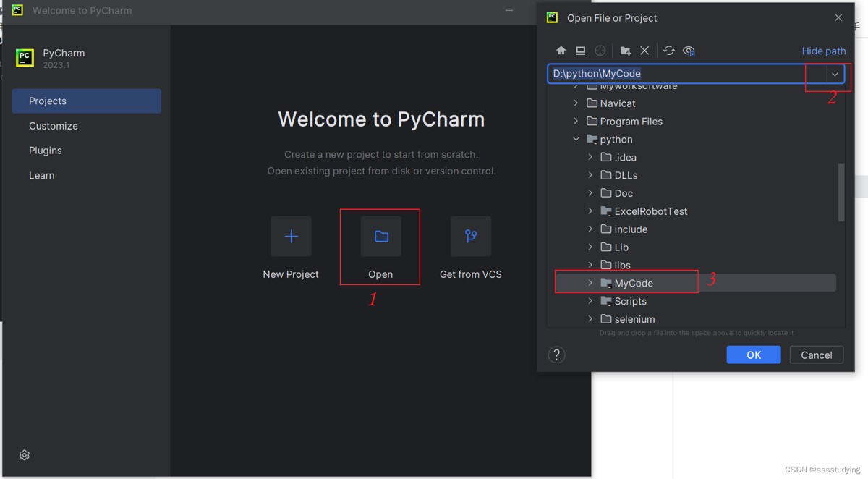Expand the Scripts folder
This screenshot has width=868, height=479.
tap(590, 301)
